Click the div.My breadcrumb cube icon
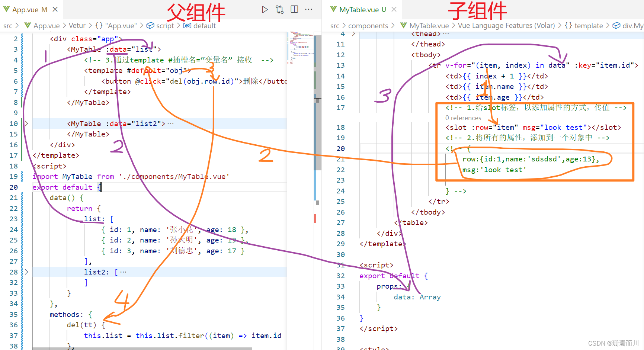This screenshot has width=644, height=350. 616,25
